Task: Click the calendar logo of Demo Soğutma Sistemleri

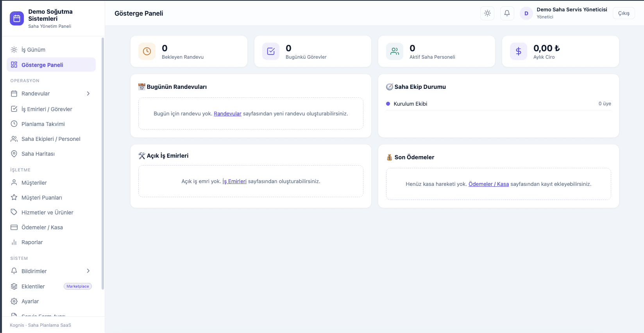Action: pos(17,18)
